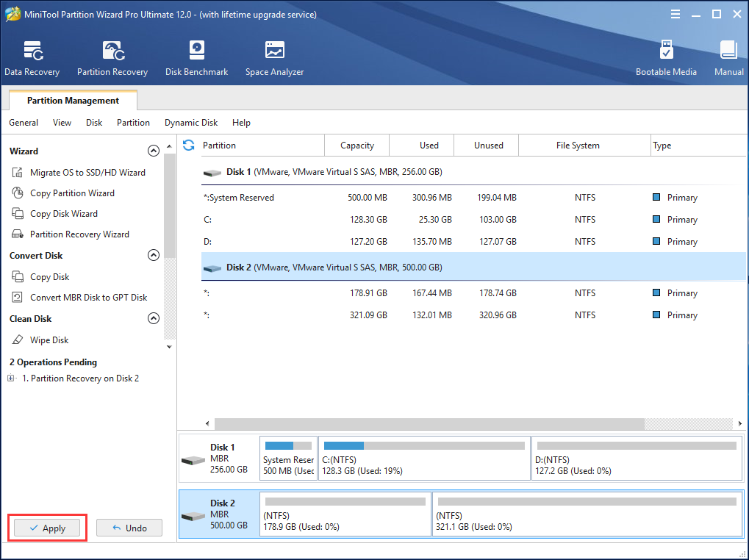Viewport: 749px width, 560px height.
Task: Open the Disk menu
Action: (x=94, y=123)
